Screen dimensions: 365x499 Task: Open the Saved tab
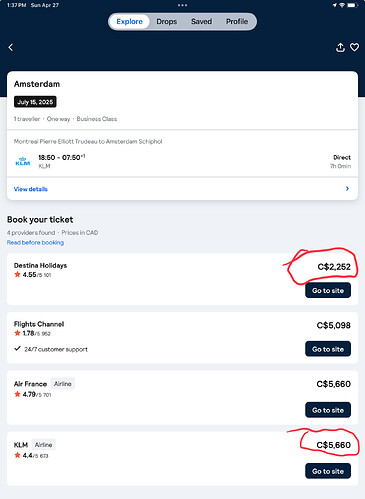click(201, 22)
